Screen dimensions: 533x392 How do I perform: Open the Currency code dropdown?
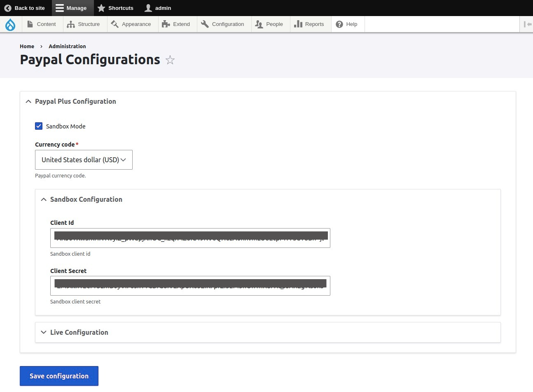pyautogui.click(x=84, y=160)
